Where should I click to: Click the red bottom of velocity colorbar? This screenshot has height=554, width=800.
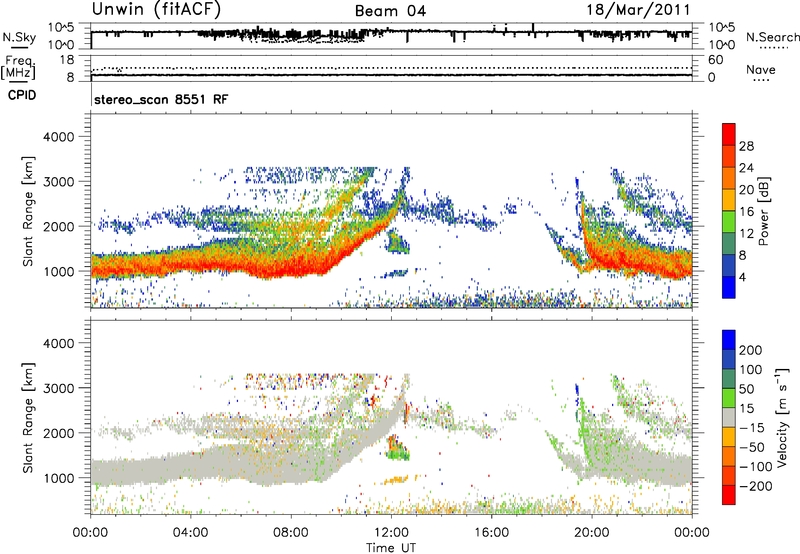tap(729, 495)
